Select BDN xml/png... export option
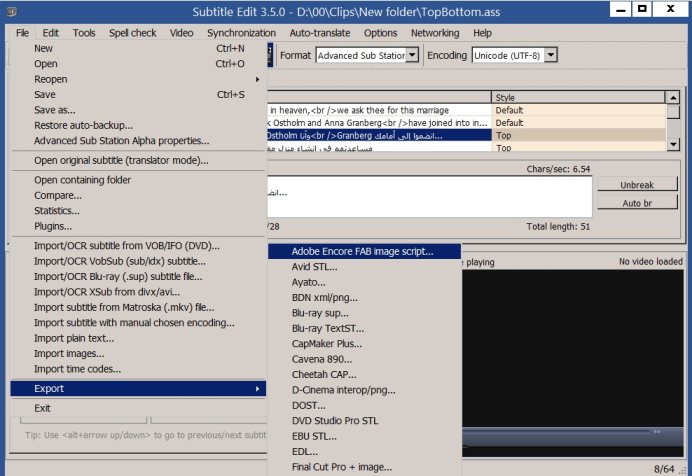 365,298
